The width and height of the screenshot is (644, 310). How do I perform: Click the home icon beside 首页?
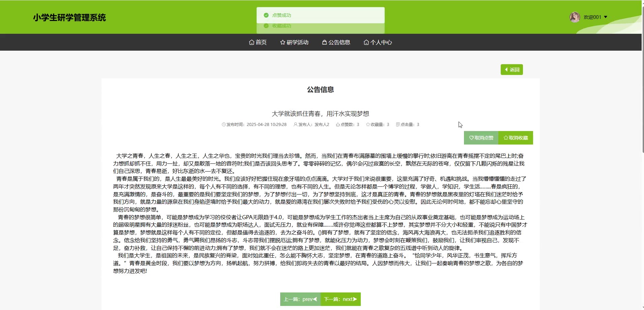pos(252,42)
